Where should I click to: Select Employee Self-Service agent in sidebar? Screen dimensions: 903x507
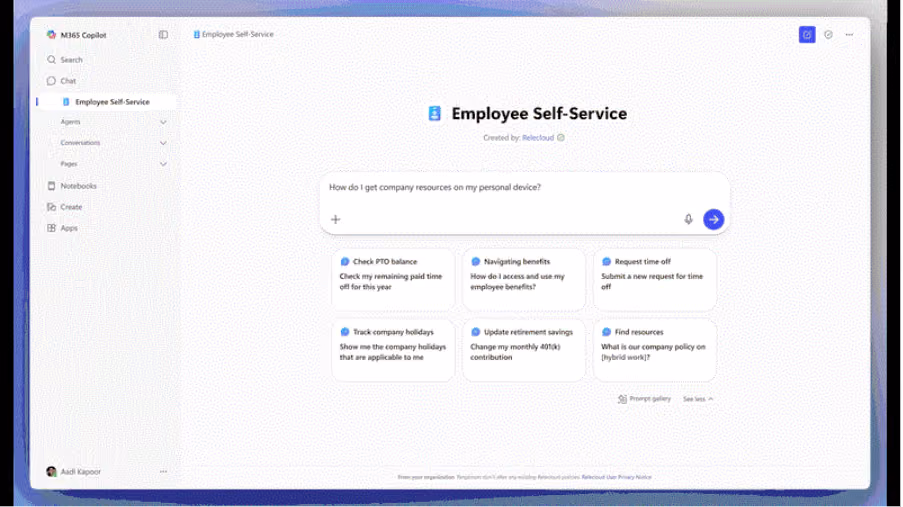pyautogui.click(x=107, y=102)
